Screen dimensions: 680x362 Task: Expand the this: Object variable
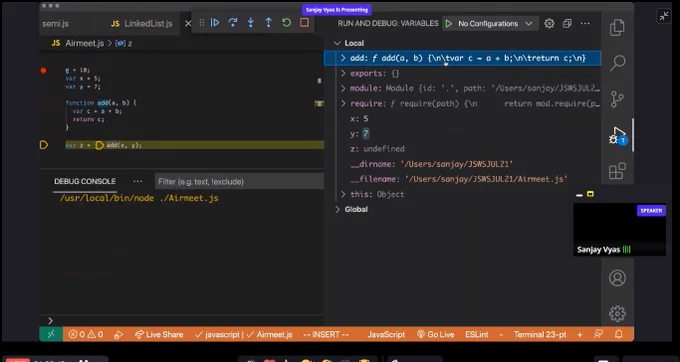(343, 194)
